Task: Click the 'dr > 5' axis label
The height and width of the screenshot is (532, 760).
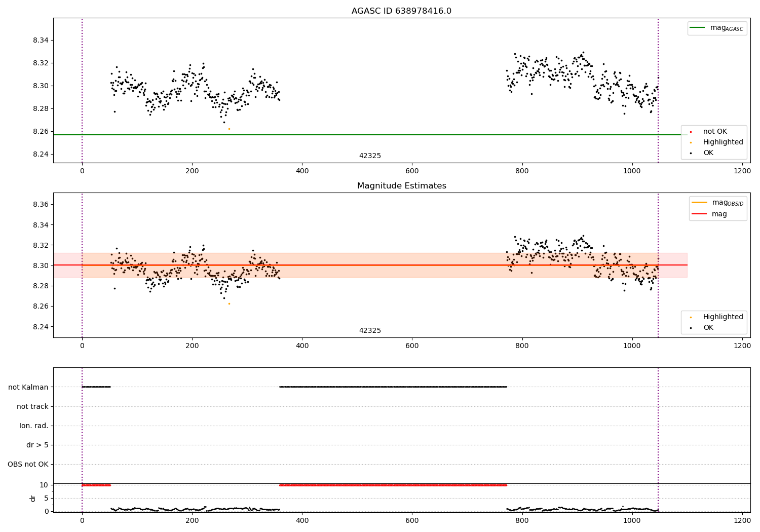Action: click(37, 445)
